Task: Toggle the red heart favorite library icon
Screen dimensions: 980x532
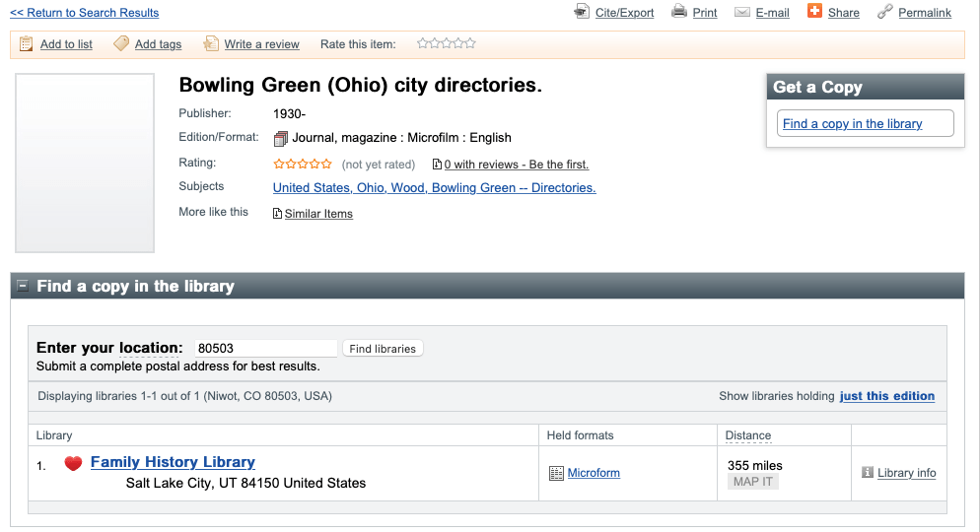Action: 73,463
